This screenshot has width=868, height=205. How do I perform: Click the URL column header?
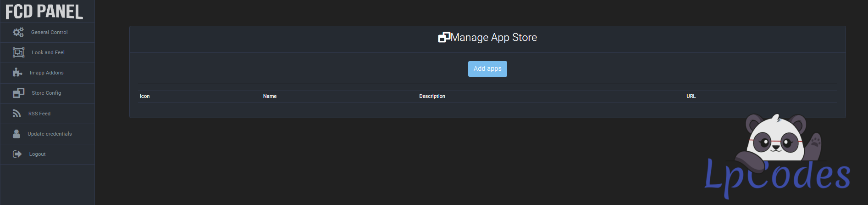(691, 96)
